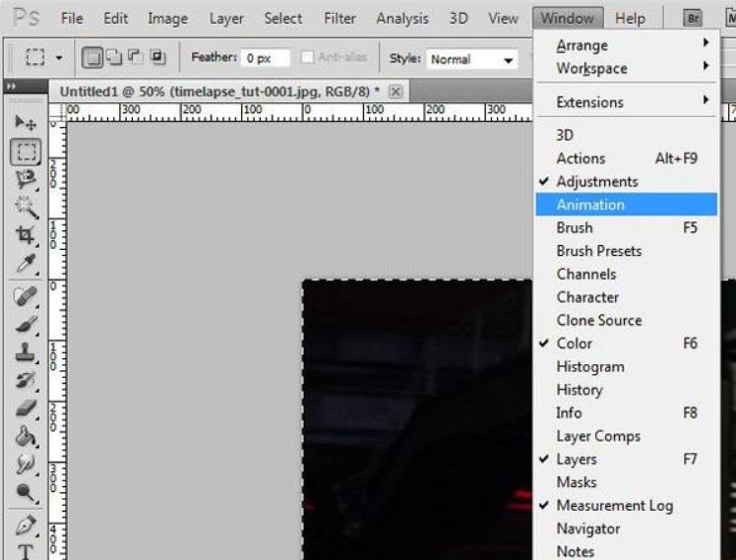736x560 pixels.
Task: Open the Analysis menu
Action: 402,19
